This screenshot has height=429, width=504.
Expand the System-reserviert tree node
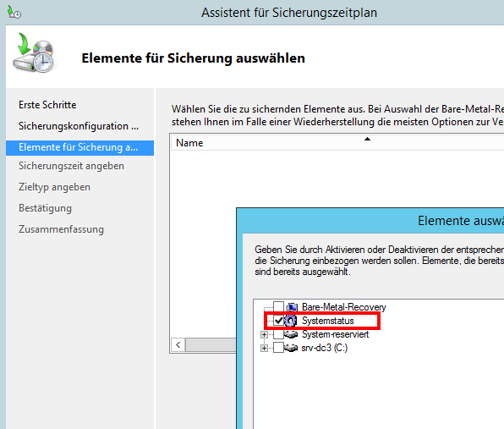264,335
